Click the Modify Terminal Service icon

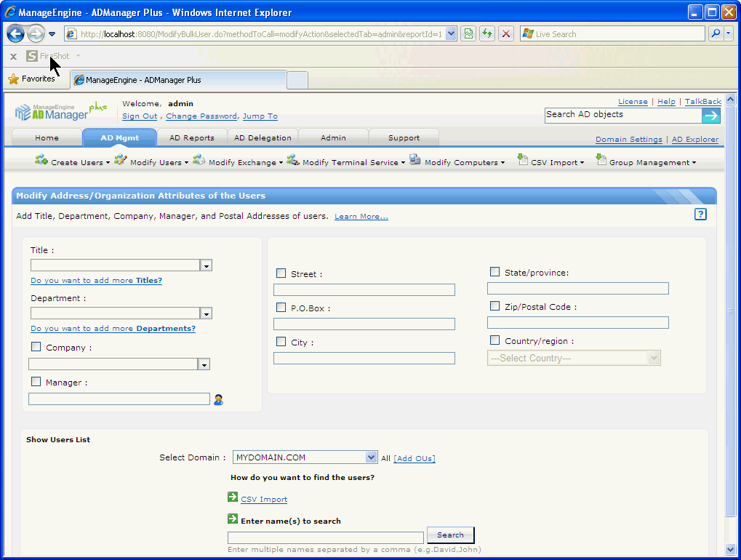[x=293, y=160]
